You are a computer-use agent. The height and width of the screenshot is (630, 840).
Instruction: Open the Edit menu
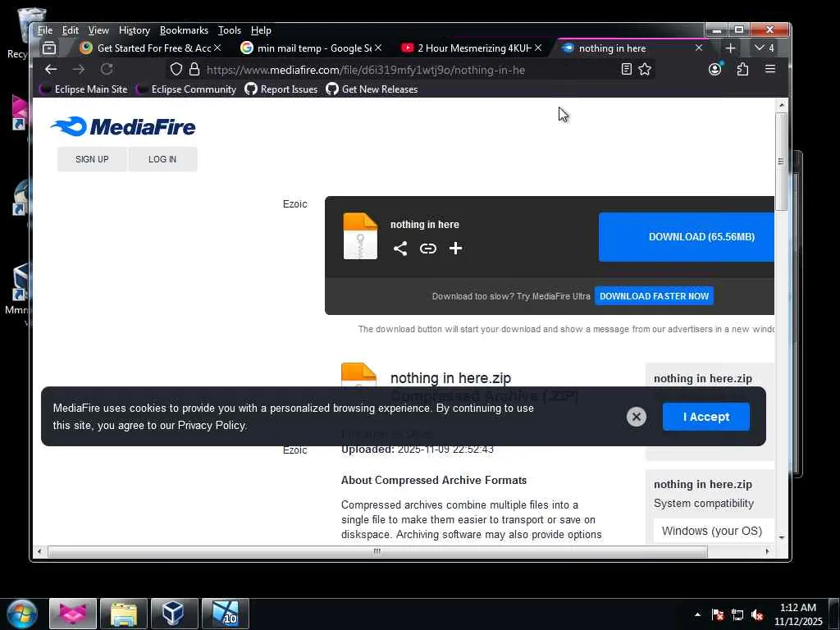point(71,30)
